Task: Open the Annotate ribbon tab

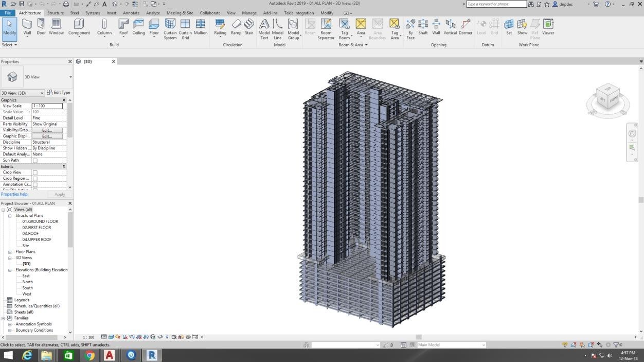Action: pyautogui.click(x=131, y=13)
